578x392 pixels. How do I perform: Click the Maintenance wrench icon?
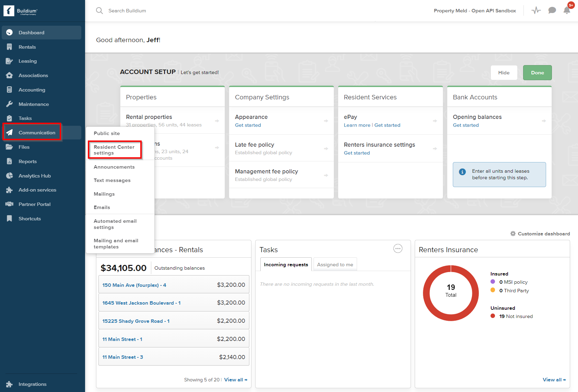10,104
